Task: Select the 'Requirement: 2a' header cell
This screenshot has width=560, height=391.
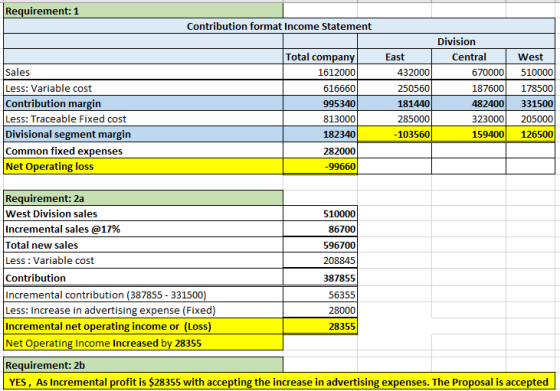Action: point(143,198)
